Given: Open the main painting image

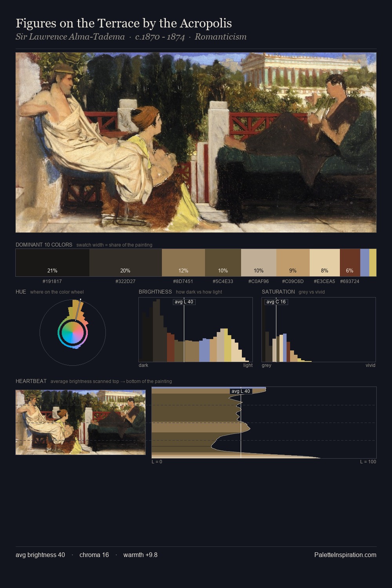Looking at the screenshot, I should [x=196, y=143].
